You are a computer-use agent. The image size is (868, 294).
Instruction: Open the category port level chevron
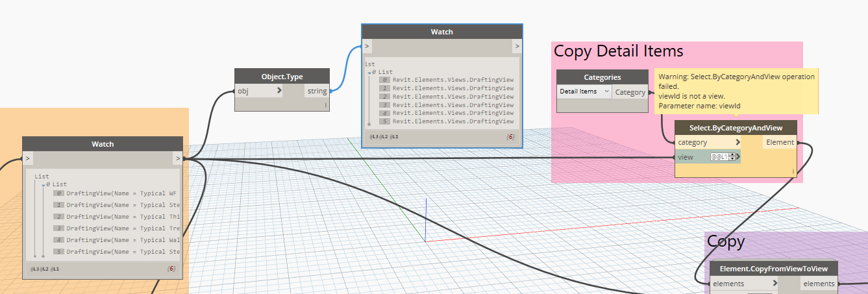pyautogui.click(x=738, y=142)
